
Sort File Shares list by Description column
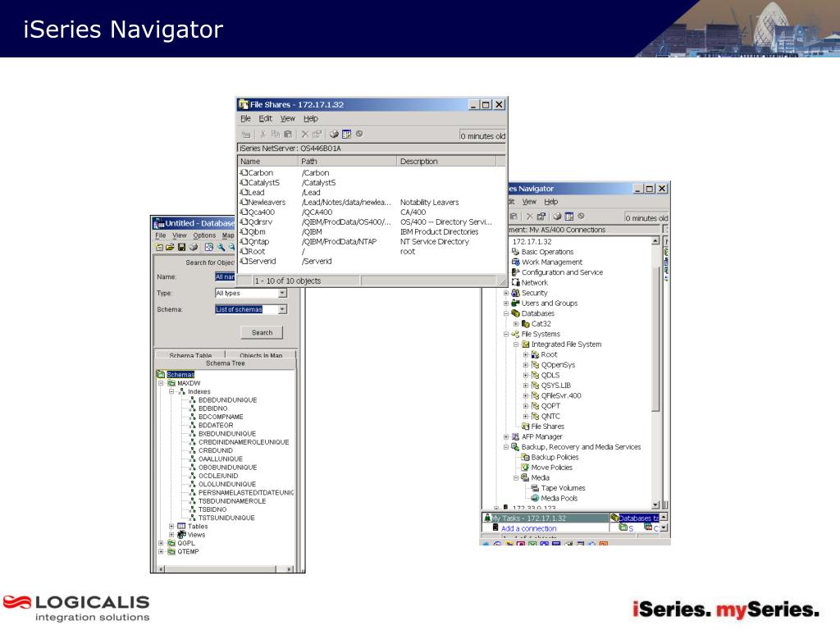(x=447, y=161)
